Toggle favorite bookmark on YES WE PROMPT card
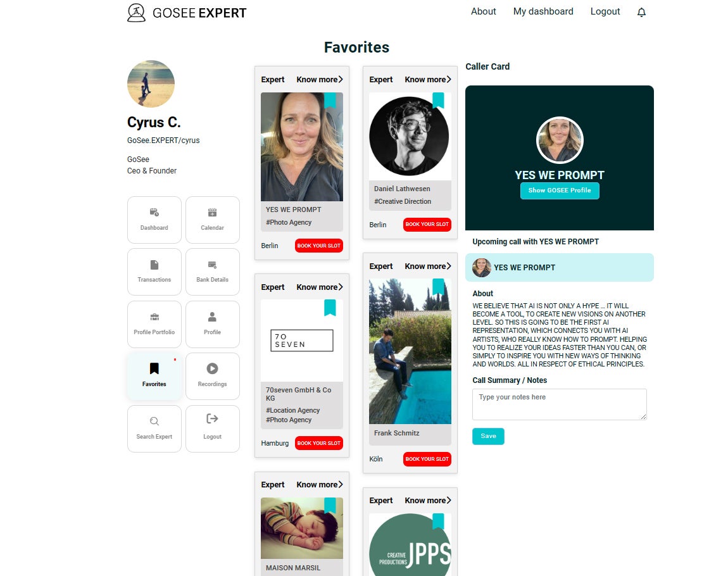 point(330,100)
